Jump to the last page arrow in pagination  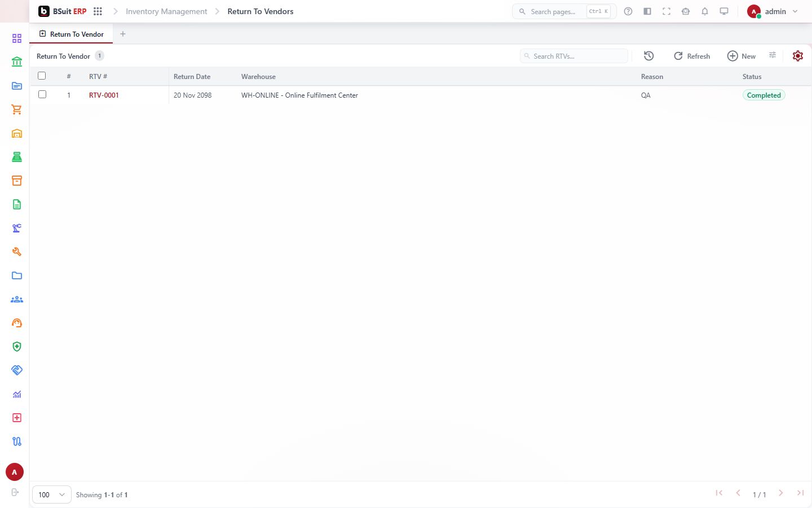coord(800,493)
